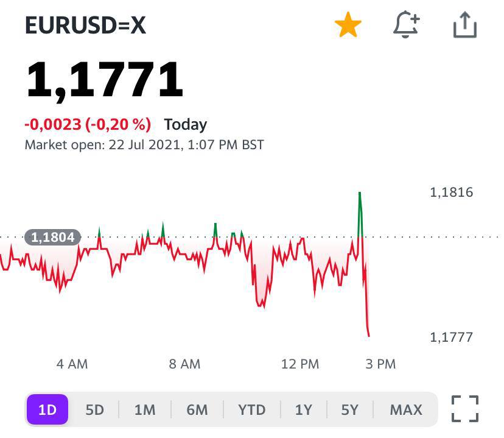The width and height of the screenshot is (504, 438).
Task: Tap the Today period label
Action: click(186, 124)
